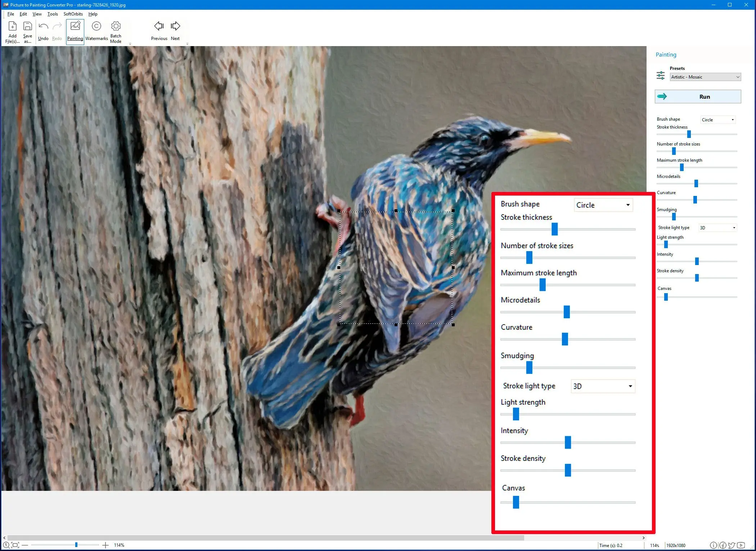Open the Presets dropdown menu

coord(704,77)
